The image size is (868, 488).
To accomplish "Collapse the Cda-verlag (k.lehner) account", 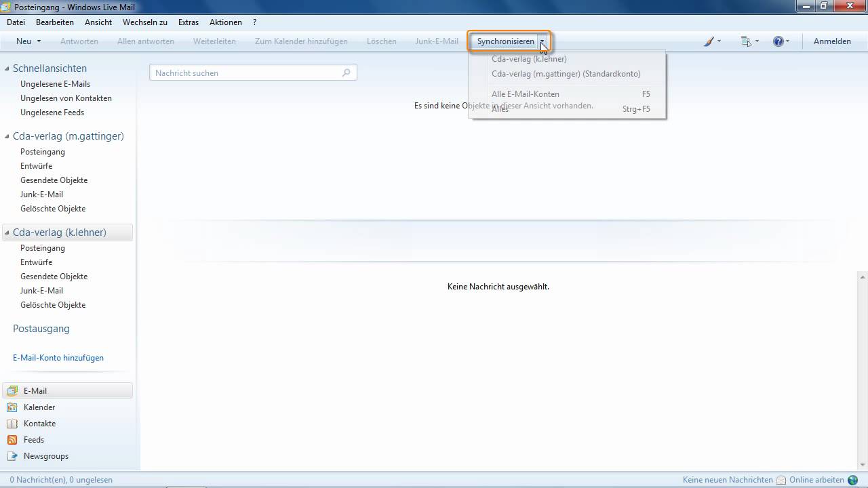I will (x=7, y=232).
